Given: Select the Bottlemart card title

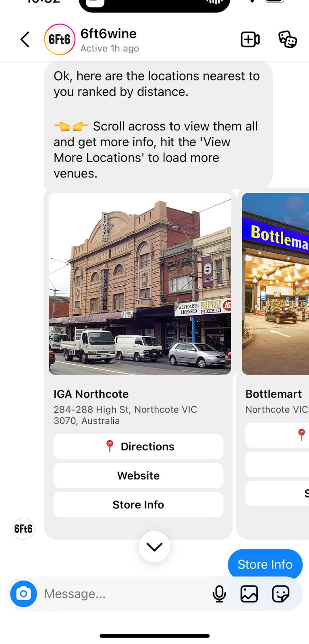Looking at the screenshot, I should 274,394.
